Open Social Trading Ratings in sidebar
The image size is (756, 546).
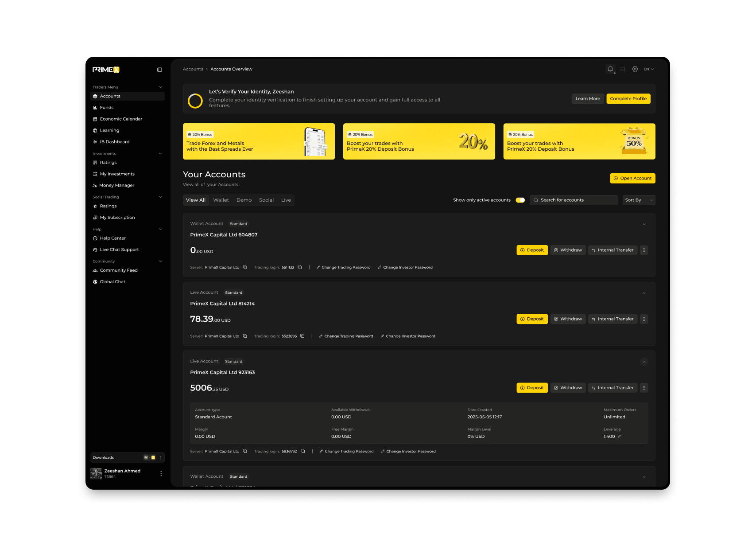coord(128,206)
